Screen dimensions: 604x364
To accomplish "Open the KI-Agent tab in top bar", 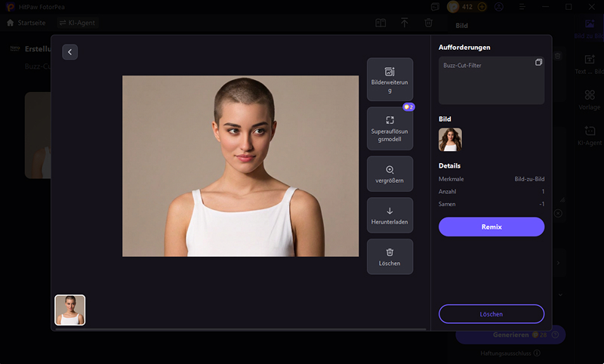I will point(78,23).
